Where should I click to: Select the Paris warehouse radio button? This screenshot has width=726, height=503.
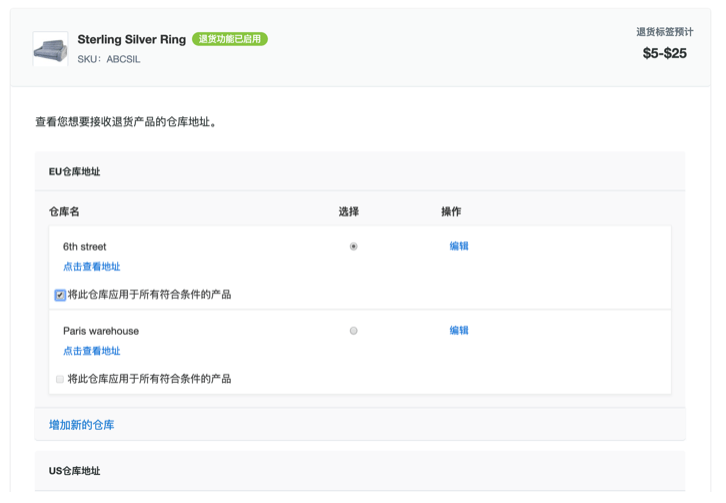click(353, 331)
